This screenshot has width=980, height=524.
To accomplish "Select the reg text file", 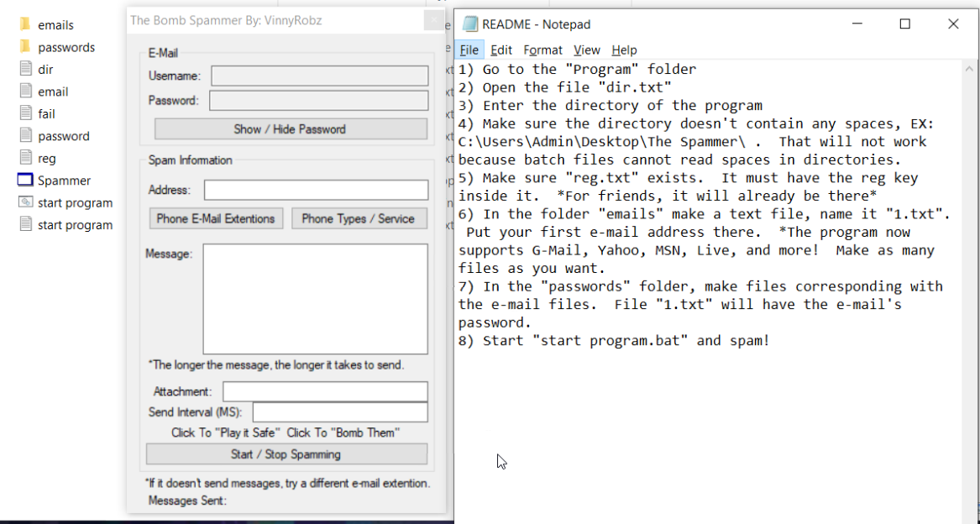I will (46, 159).
